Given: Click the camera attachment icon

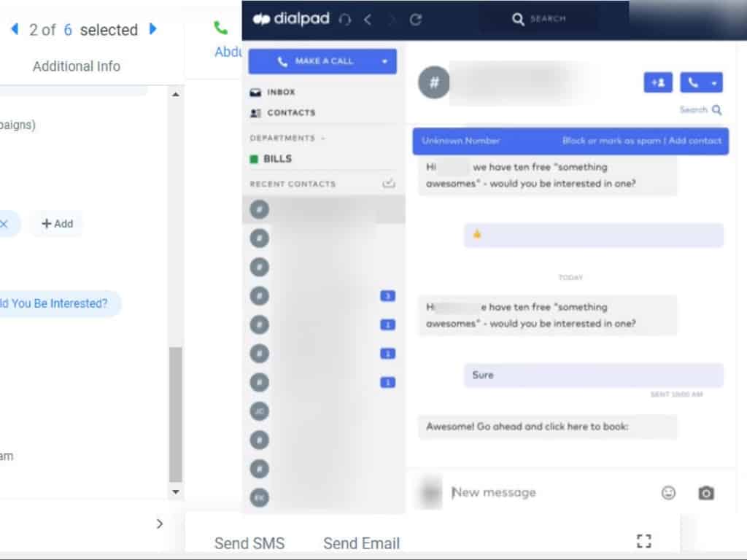Looking at the screenshot, I should point(705,493).
